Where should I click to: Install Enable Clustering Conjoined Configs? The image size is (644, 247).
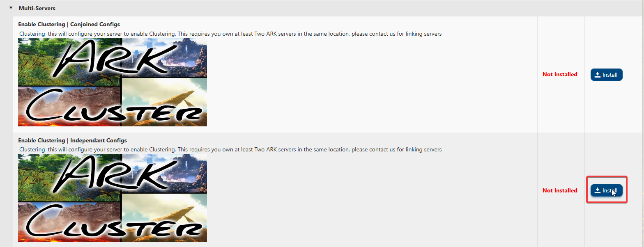tap(606, 75)
